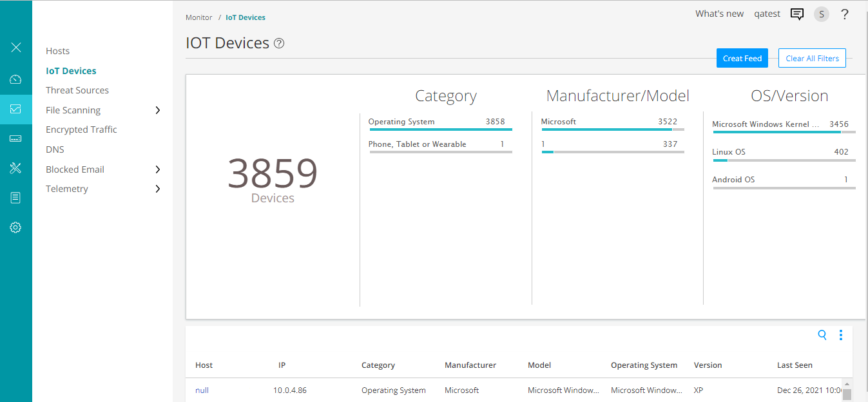Click the search icon above the table
Viewport: 868px width, 402px height.
(x=822, y=335)
